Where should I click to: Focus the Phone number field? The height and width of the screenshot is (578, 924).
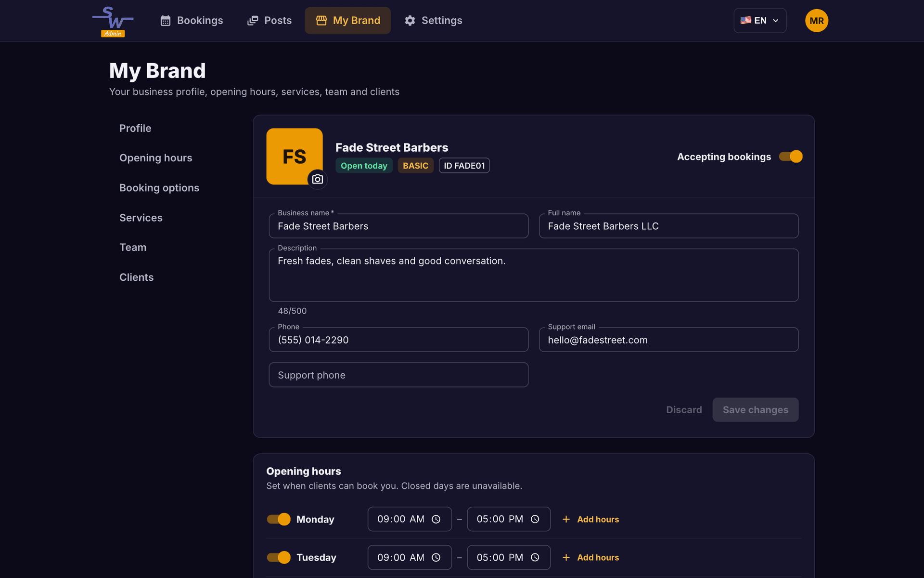click(x=398, y=340)
